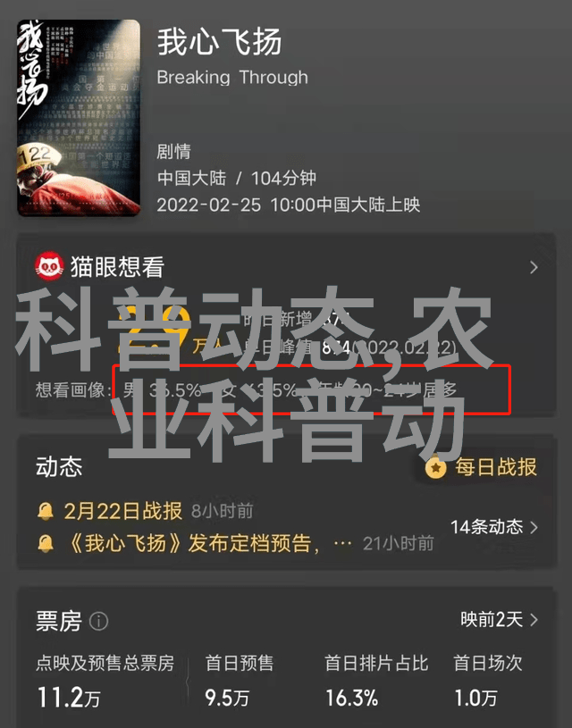Click the 每日战报 daily report button
Image resolution: width=572 pixels, height=728 pixels.
[x=482, y=467]
